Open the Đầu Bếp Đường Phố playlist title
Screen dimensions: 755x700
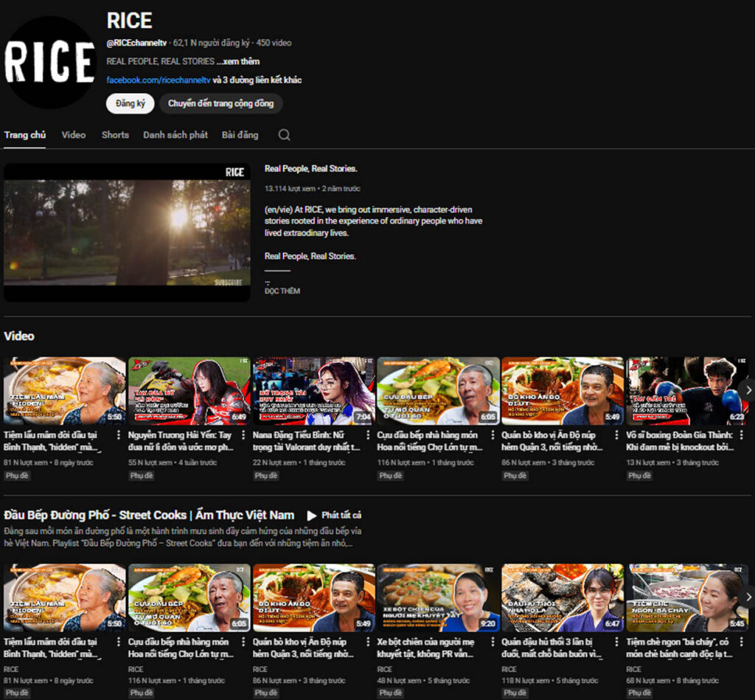click(x=149, y=516)
